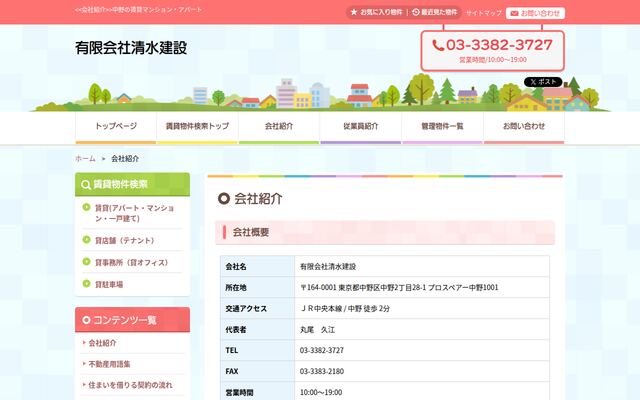640x400 pixels.
Task: Open the 管理物件一覧 navigation item
Action: point(442,128)
